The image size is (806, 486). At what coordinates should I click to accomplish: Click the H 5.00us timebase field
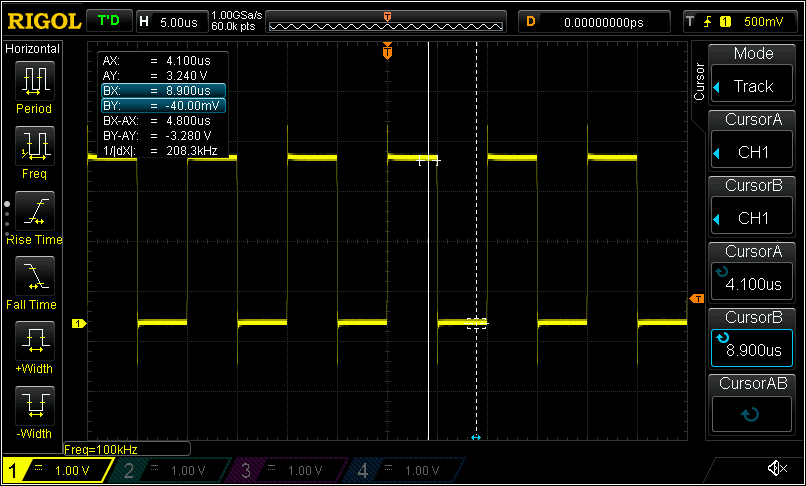pyautogui.click(x=172, y=22)
